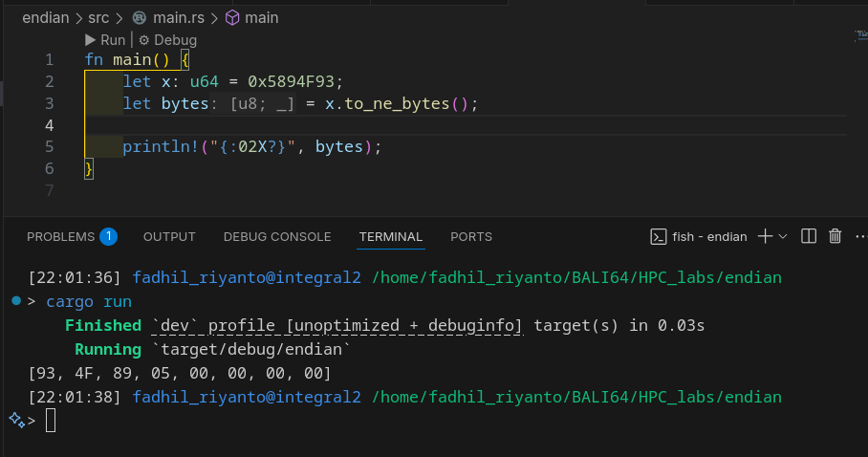The height and width of the screenshot is (457, 868).
Task: Expand the src breadcrumb segment
Action: (x=98, y=17)
